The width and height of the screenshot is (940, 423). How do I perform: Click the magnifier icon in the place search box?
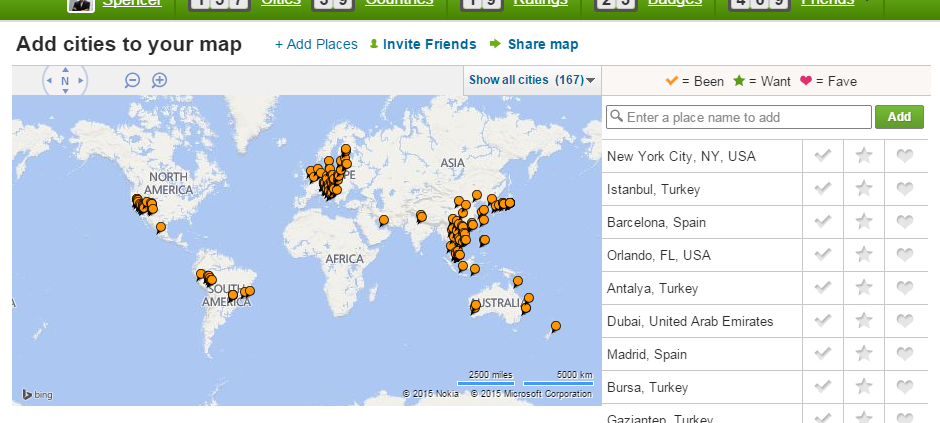(x=616, y=117)
